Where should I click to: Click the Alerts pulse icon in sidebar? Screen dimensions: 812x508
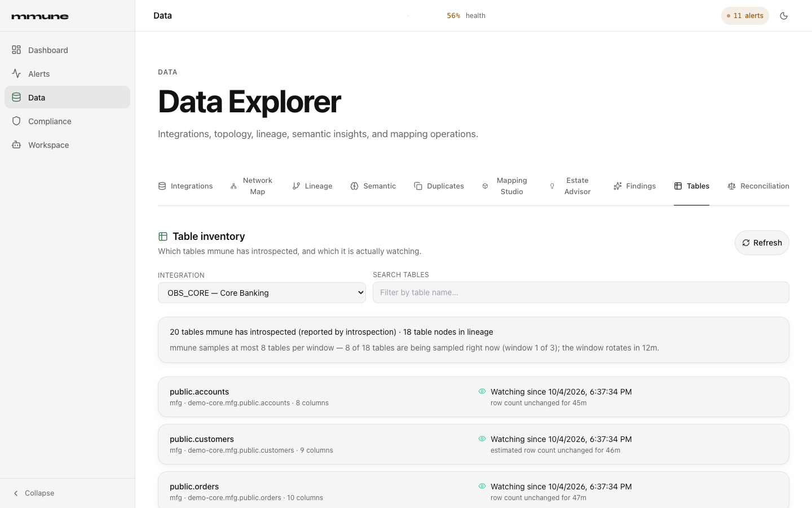[16, 74]
